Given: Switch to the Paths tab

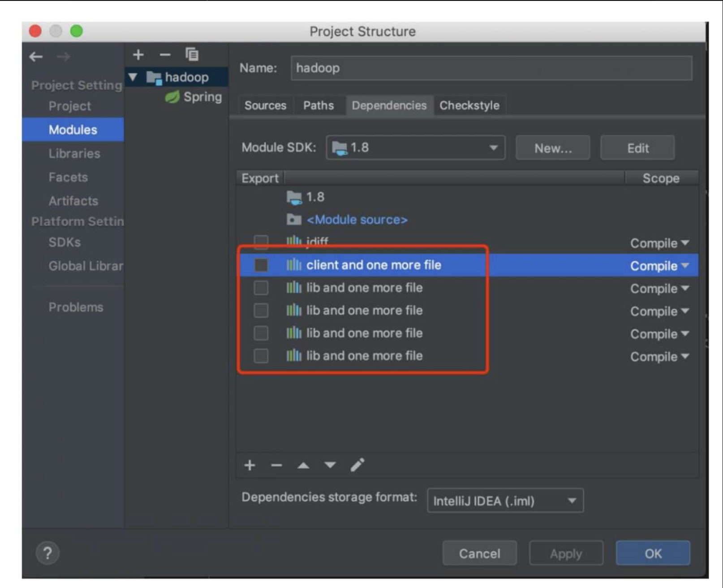Looking at the screenshot, I should 318,106.
